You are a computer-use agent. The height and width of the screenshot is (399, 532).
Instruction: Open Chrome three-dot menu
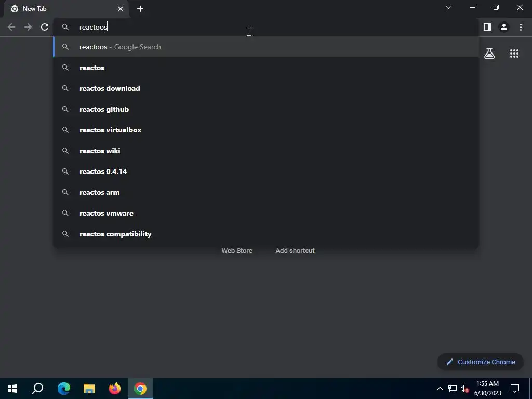(521, 27)
